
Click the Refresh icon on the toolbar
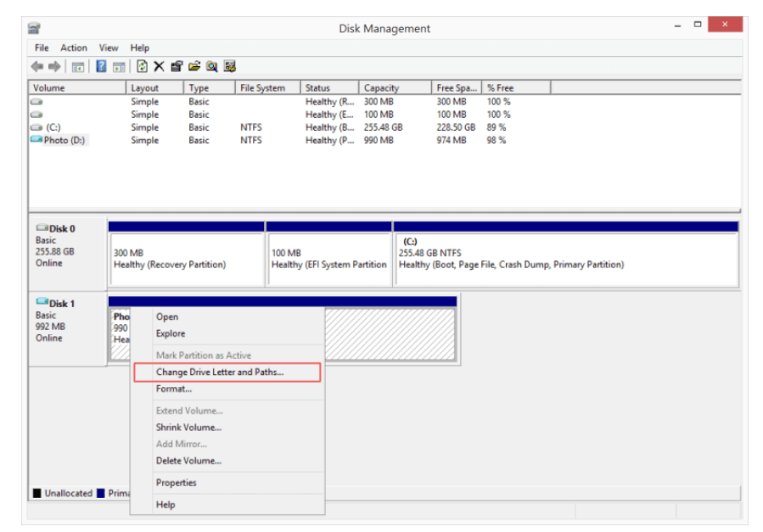(141, 65)
